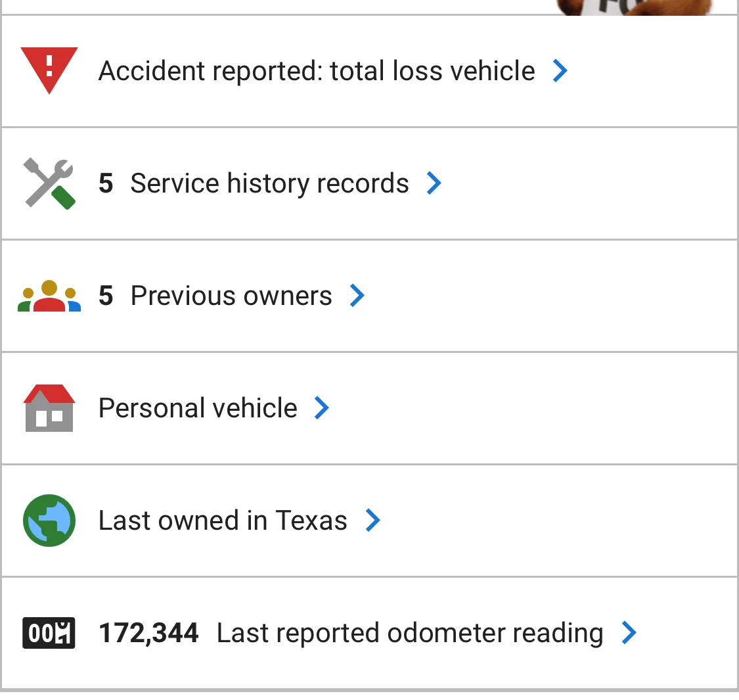Image resolution: width=739 pixels, height=700 pixels.
Task: Click the 172,344 odometer value
Action: pyautogui.click(x=148, y=633)
